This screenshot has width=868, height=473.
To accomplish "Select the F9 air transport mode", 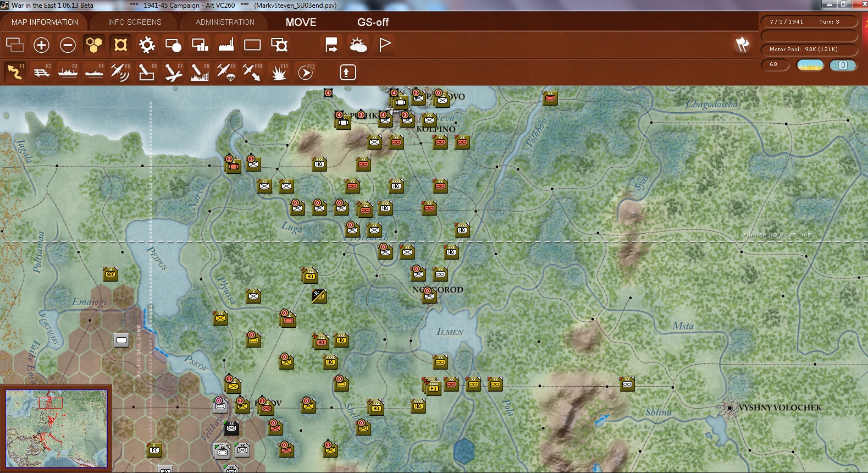I will pyautogui.click(x=226, y=72).
